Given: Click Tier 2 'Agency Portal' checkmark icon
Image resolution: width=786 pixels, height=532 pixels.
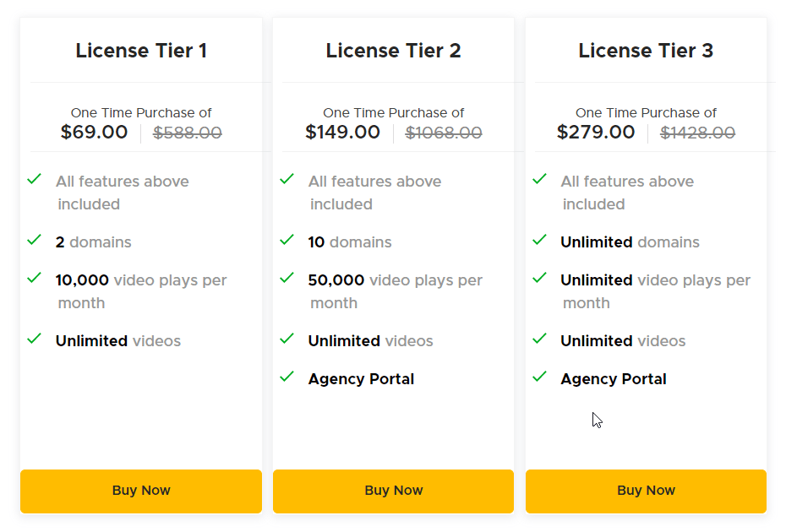Looking at the screenshot, I should 287,377.
